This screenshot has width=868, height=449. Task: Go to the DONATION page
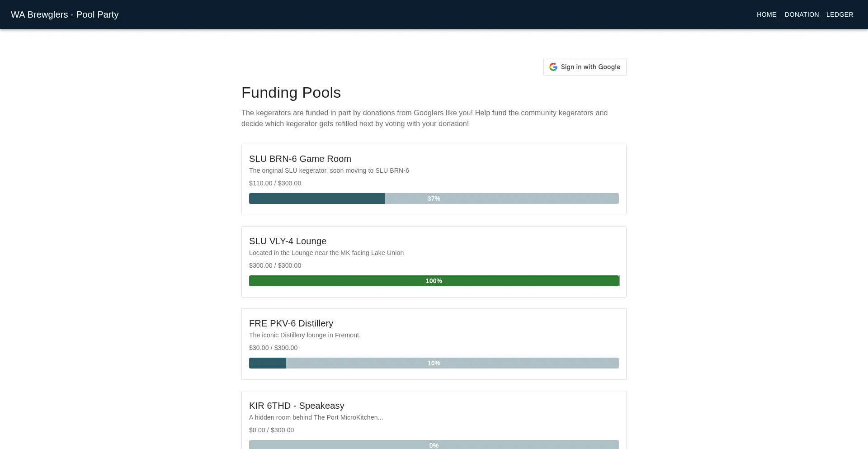pos(802,14)
